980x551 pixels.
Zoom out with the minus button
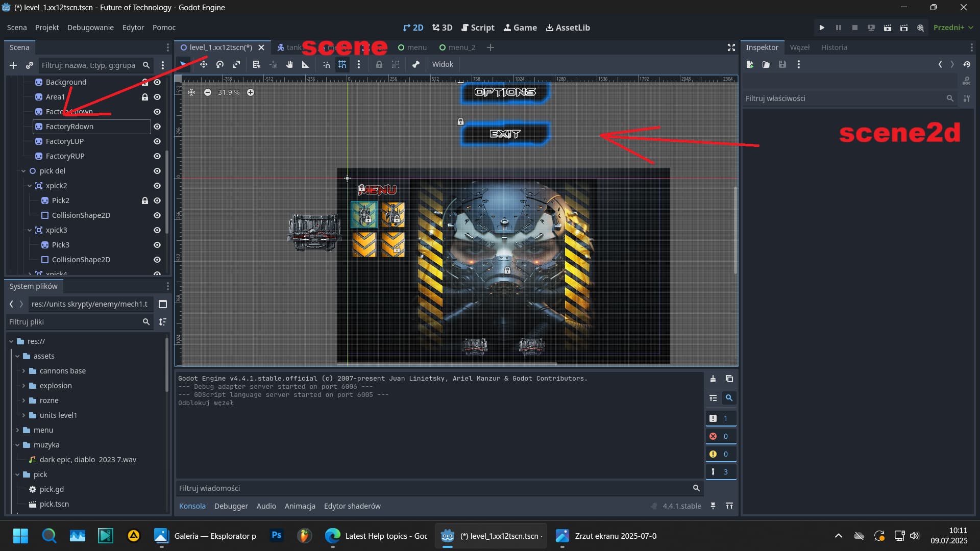pyautogui.click(x=208, y=92)
